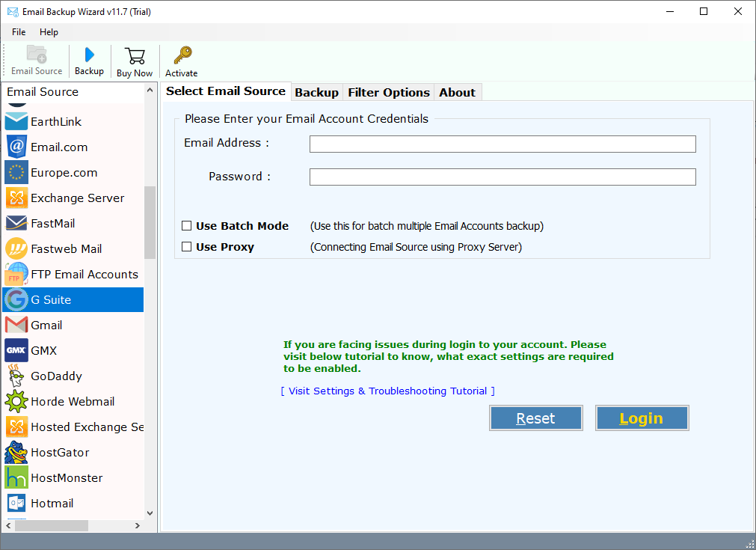756x550 pixels.
Task: Choose the FastMail envelope icon
Action: coord(16,223)
